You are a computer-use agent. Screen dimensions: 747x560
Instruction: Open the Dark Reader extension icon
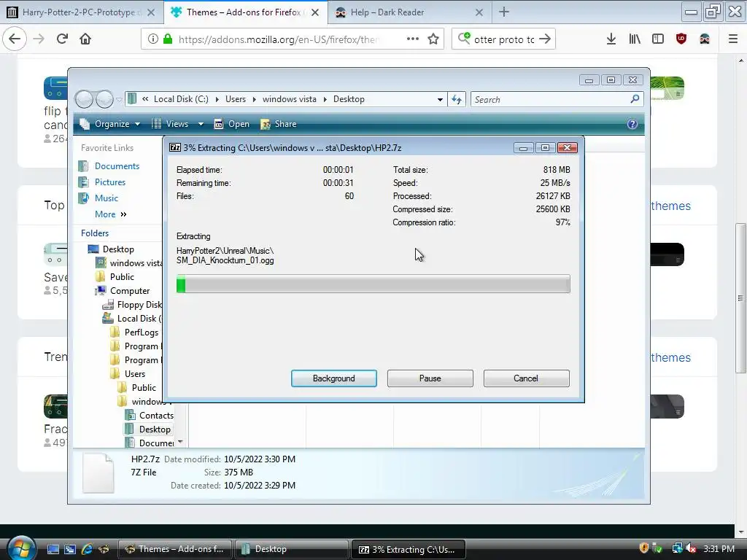[x=705, y=39]
